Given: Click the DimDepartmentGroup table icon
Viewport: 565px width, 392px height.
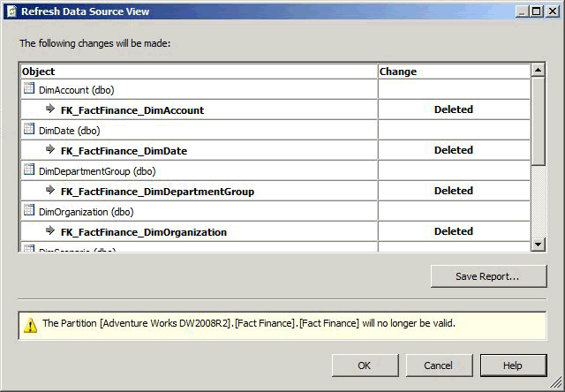Looking at the screenshot, I should (x=29, y=170).
